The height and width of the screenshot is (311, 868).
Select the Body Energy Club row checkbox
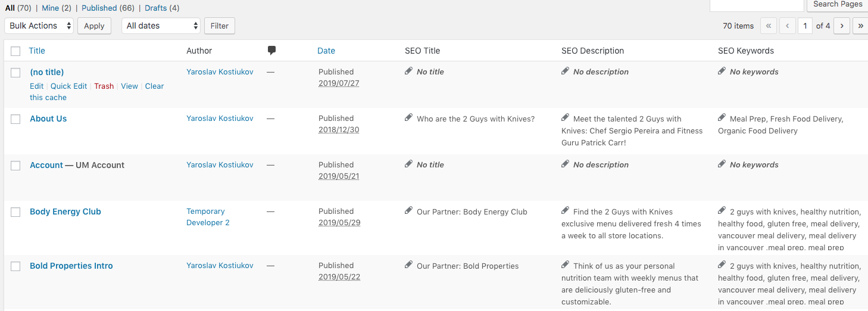pyautogui.click(x=15, y=212)
